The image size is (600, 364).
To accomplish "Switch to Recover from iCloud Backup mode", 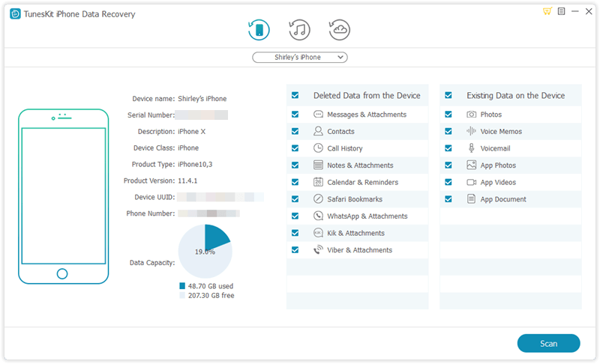I will pos(340,30).
